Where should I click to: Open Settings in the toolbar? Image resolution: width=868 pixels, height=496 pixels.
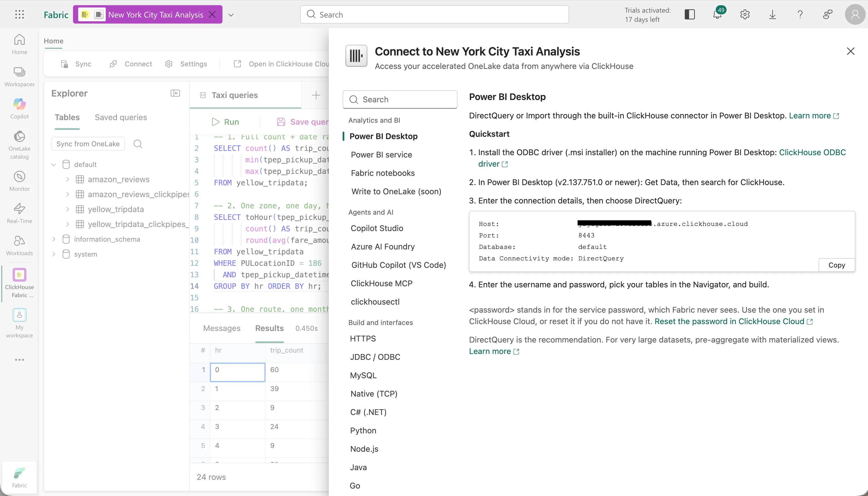tap(186, 64)
